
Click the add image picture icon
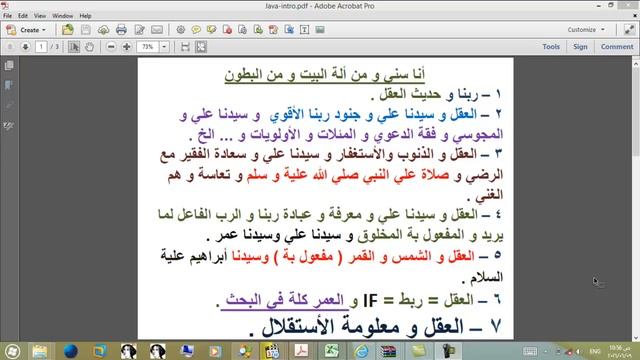[x=320, y=29]
